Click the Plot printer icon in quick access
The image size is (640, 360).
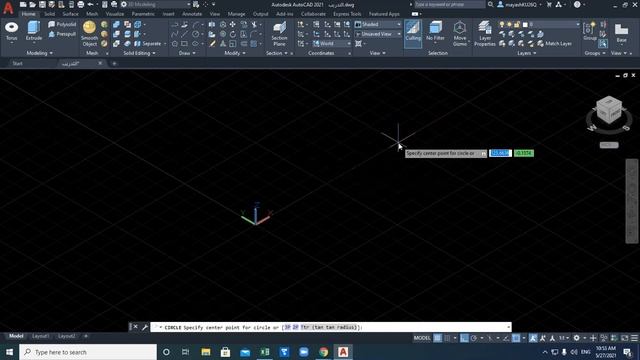click(81, 4)
